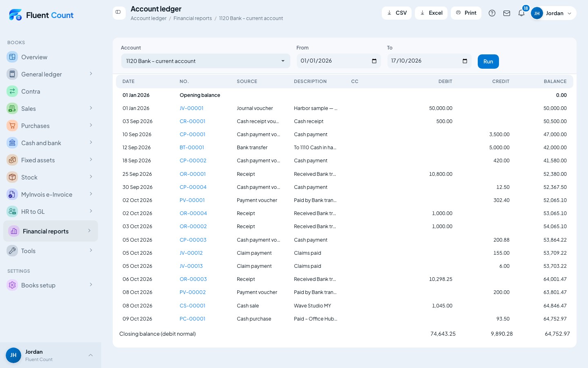
Task: Open voucher JV-00001 link
Action: pos(192,108)
